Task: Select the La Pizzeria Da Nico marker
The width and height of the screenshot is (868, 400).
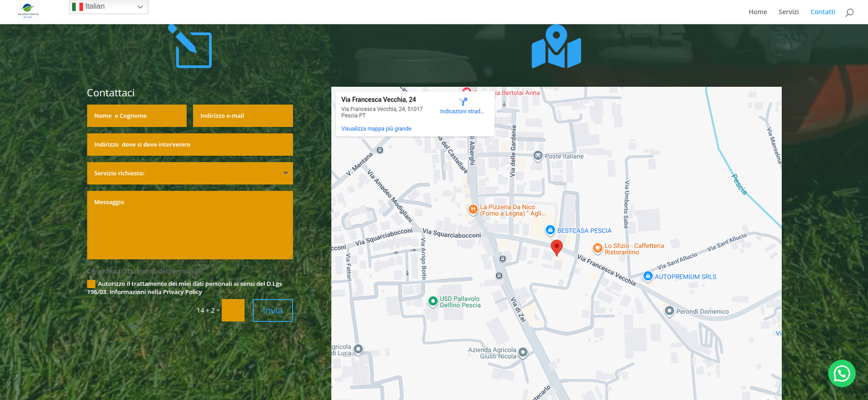Action: (473, 209)
